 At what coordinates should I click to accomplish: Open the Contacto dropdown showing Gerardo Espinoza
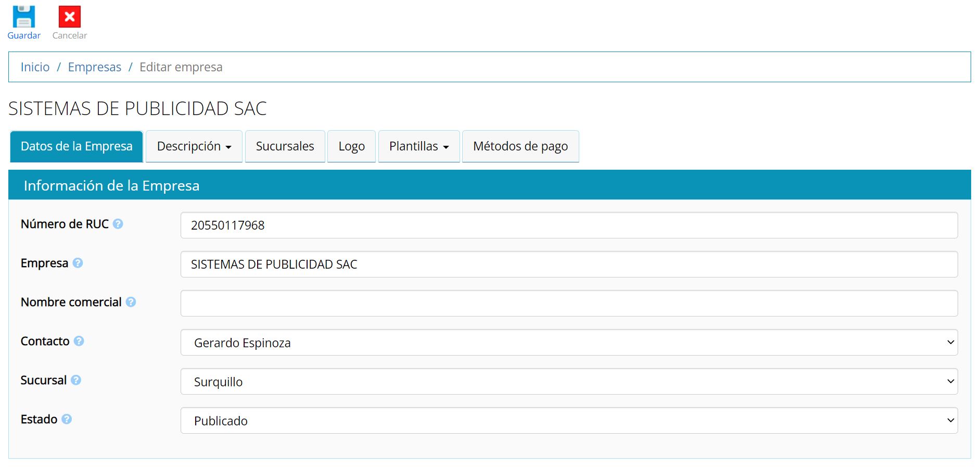click(568, 343)
